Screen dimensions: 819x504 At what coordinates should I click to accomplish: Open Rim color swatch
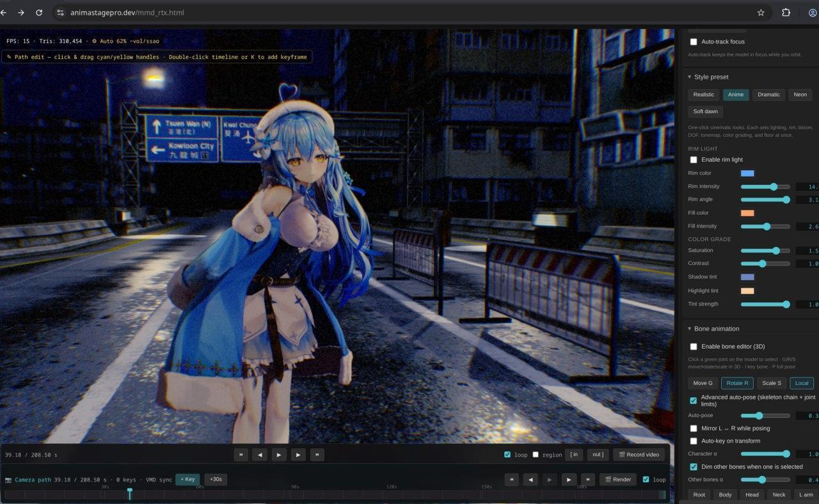click(x=747, y=173)
